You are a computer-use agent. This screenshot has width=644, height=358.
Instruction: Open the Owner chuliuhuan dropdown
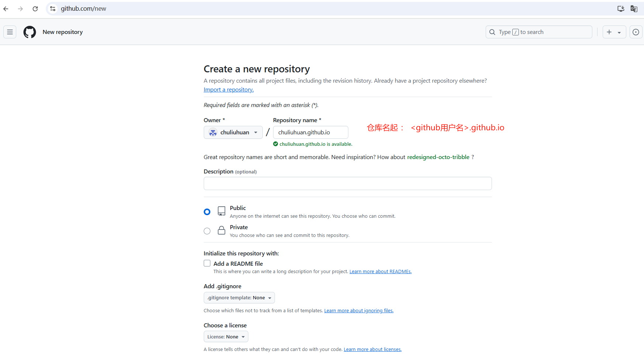(x=233, y=132)
